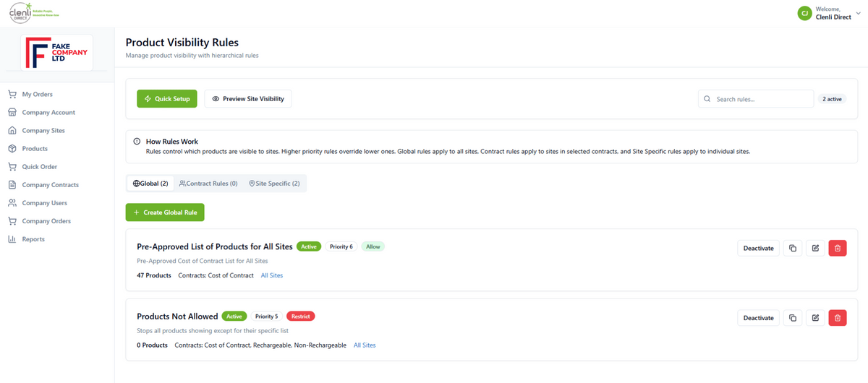The image size is (868, 383).
Task: Click the Products box icon
Action: point(12,148)
